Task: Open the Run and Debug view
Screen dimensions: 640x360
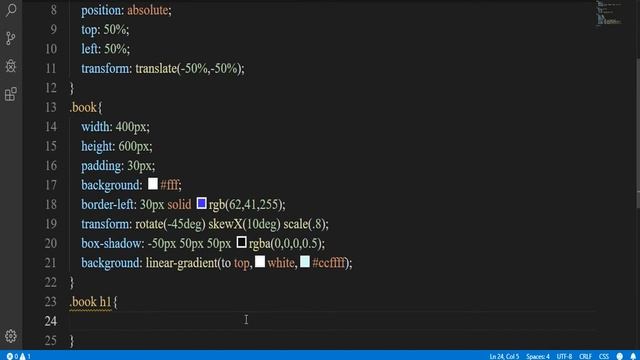Action: tap(11, 66)
